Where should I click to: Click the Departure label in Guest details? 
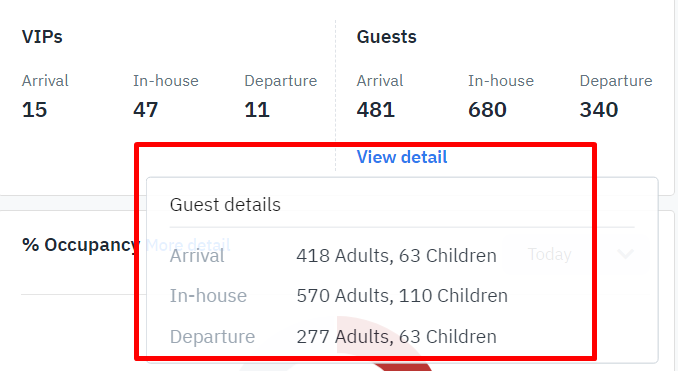point(212,336)
